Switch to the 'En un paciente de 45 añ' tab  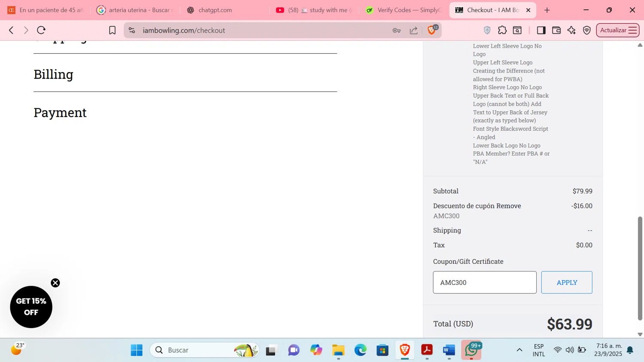[46, 10]
